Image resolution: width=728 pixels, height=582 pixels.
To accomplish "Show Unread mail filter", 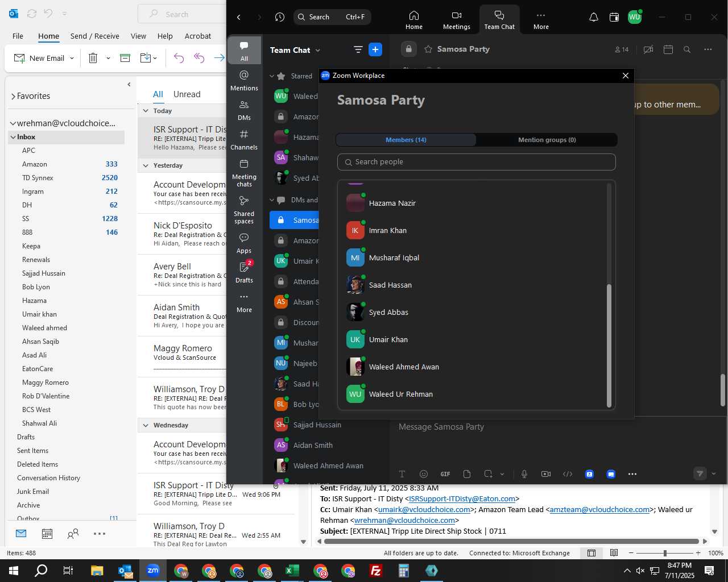I will [x=187, y=94].
